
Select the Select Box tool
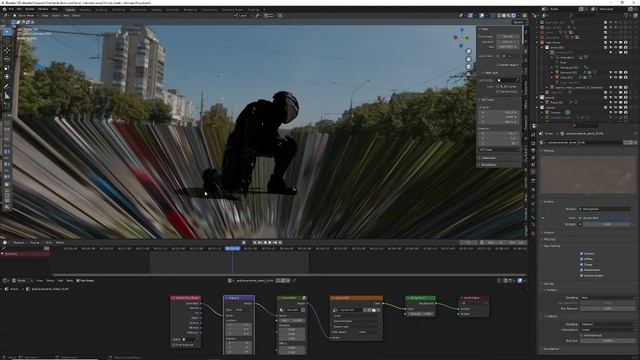coord(7,31)
